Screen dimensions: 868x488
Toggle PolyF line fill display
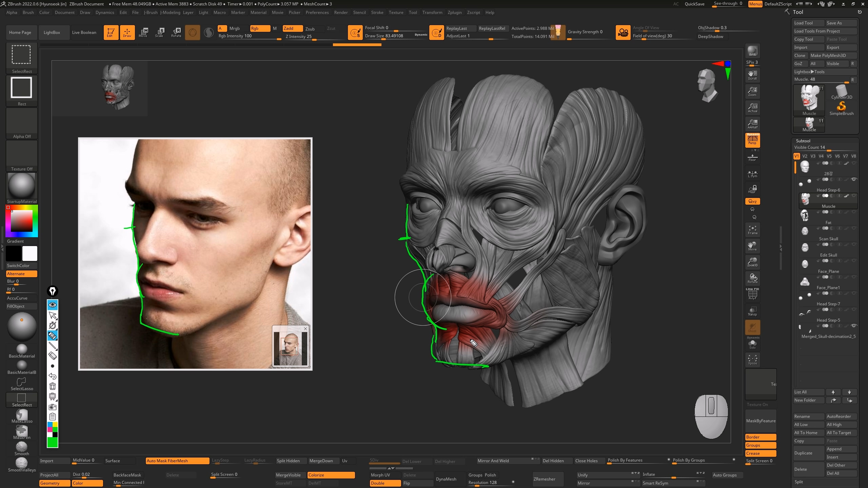[x=752, y=294]
